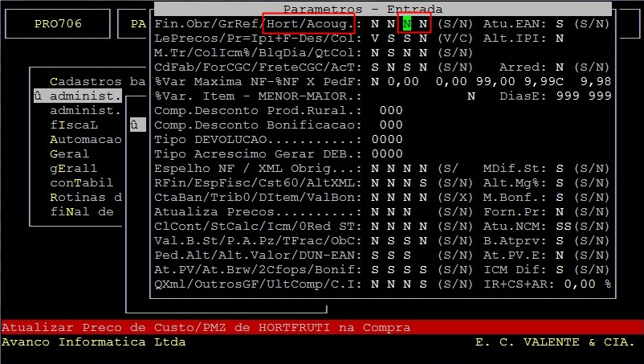
Task: Open the Automacao menu option
Action: [x=85, y=139]
